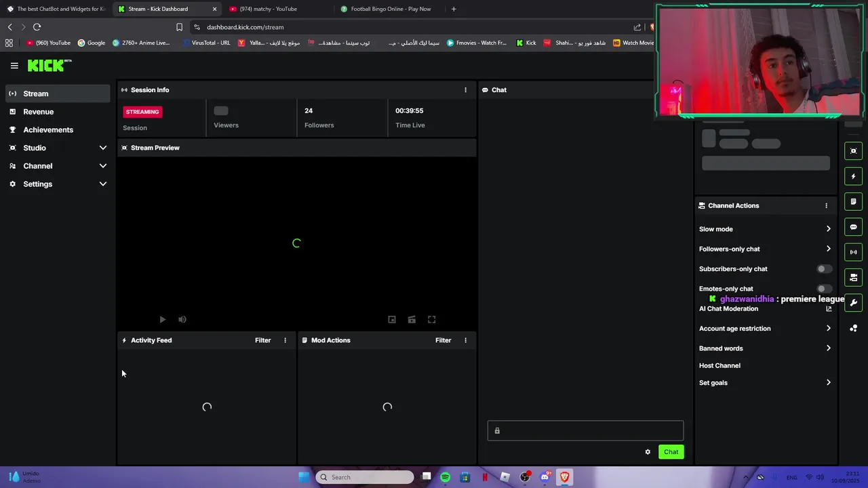Toggle Subscribers-only chat switch
The height and width of the screenshot is (488, 868).
click(823, 269)
